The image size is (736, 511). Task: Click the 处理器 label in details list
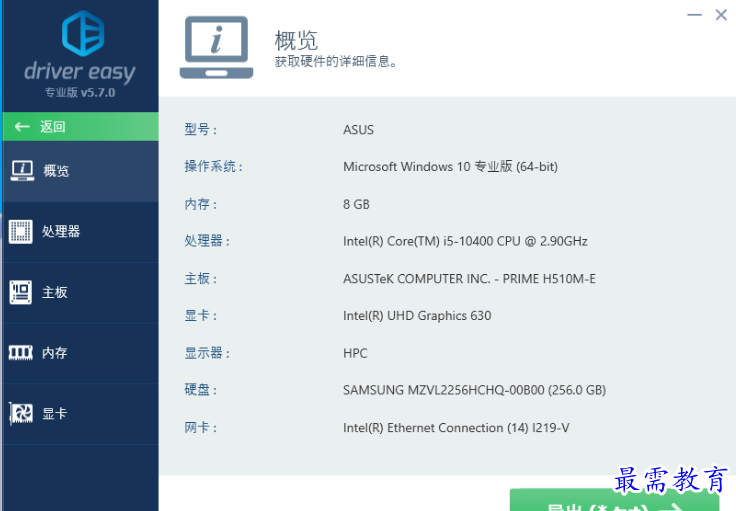pyautogui.click(x=207, y=241)
